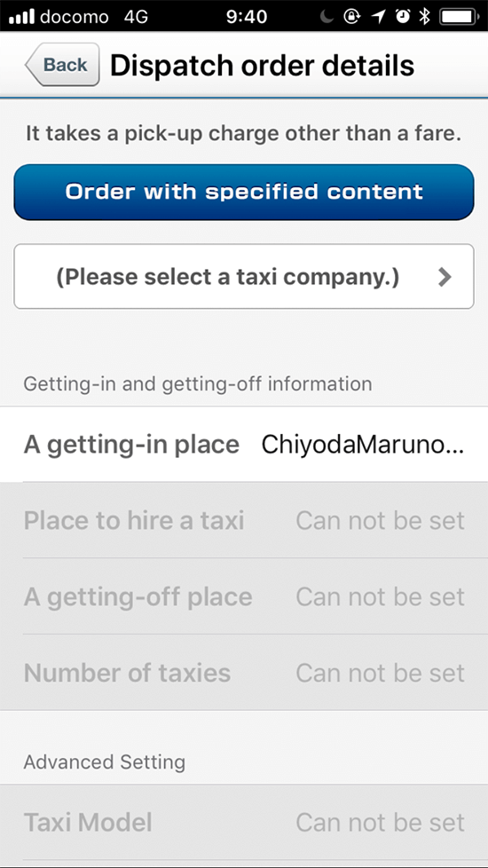
Task: Tap ChiyodaMaruno... pickup location value
Action: 363,444
